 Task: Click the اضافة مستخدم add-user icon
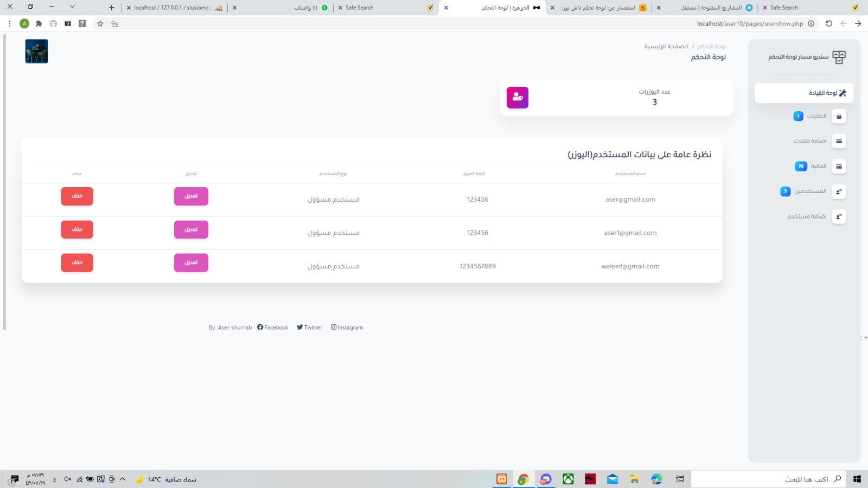(x=839, y=216)
